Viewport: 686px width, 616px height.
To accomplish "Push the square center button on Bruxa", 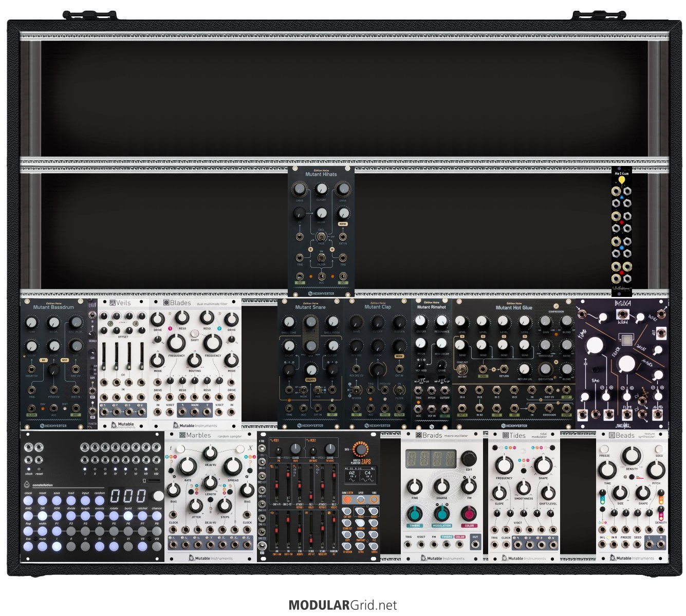I will 626,340.
